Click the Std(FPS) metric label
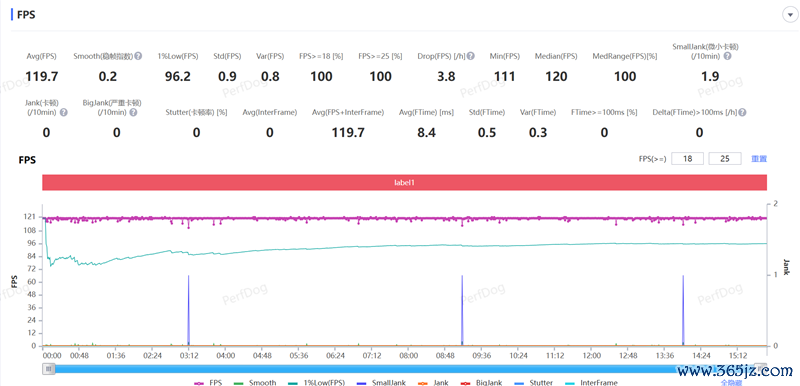 click(x=227, y=56)
